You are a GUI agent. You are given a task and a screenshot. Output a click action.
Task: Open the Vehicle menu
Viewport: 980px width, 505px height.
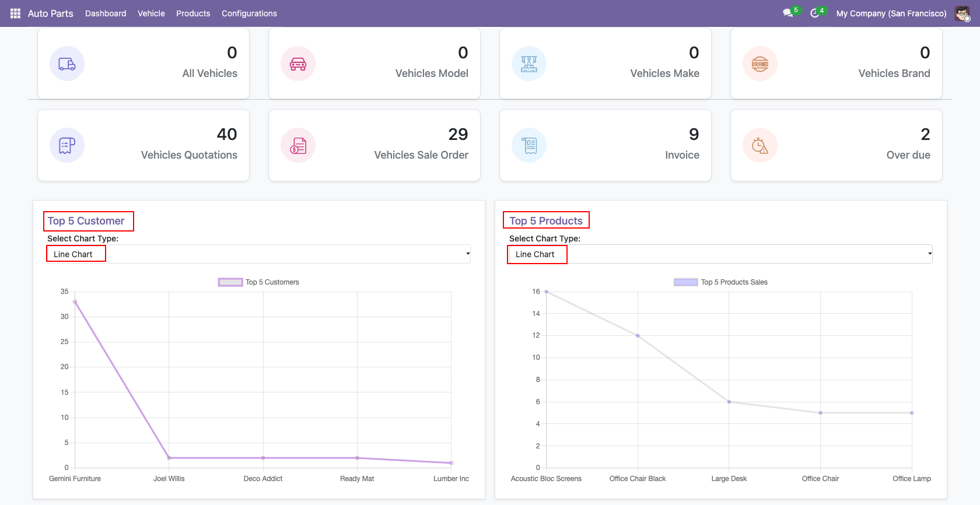(151, 13)
